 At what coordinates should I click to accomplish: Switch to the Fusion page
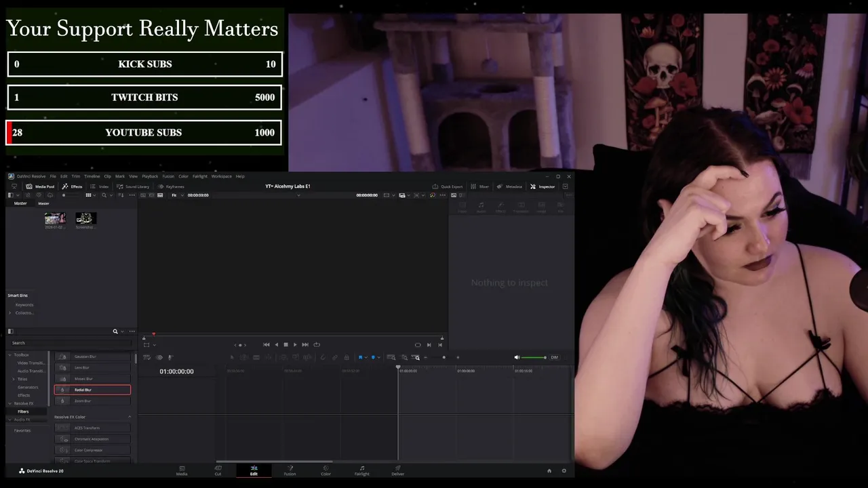click(x=290, y=470)
